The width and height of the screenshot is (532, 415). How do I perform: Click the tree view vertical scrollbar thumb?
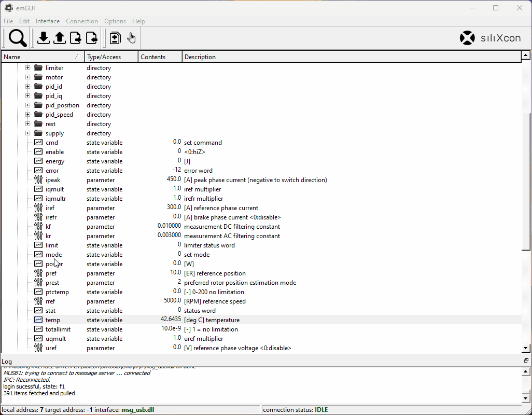tap(526, 182)
